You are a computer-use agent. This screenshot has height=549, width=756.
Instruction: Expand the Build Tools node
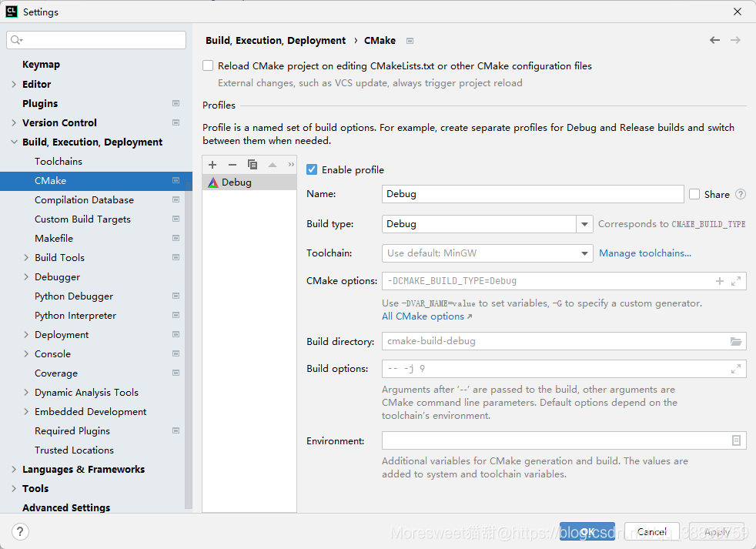(x=26, y=258)
